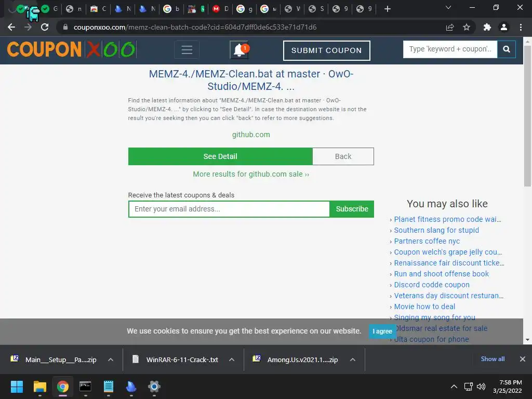Open the downloaded Main__Setup__Pa...zip file
The width and height of the screenshot is (532, 399).
click(x=54, y=360)
